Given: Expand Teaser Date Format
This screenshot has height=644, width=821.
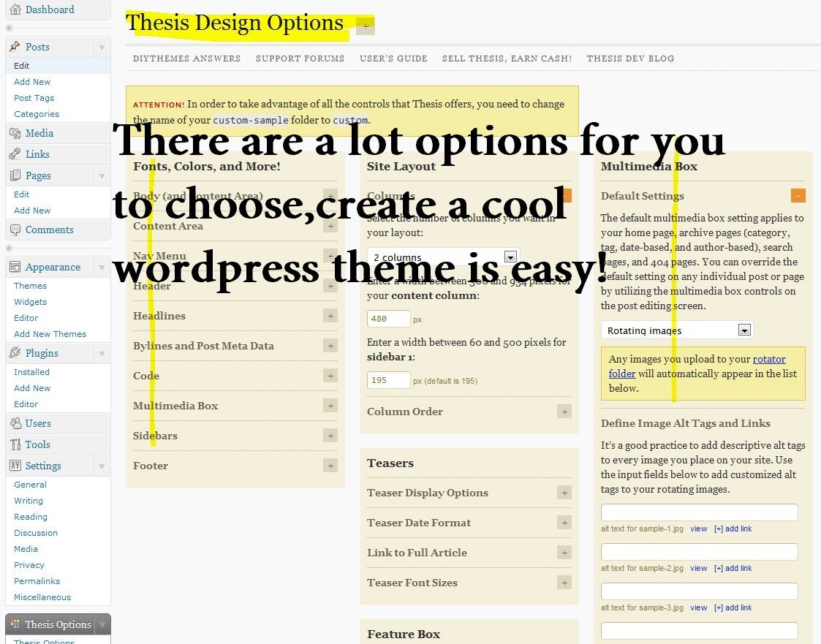Looking at the screenshot, I should click(564, 523).
